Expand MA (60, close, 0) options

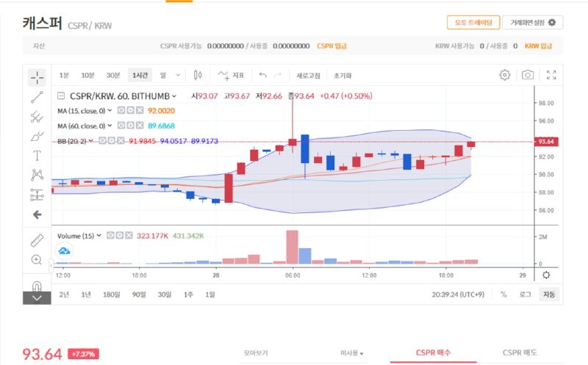(110, 126)
